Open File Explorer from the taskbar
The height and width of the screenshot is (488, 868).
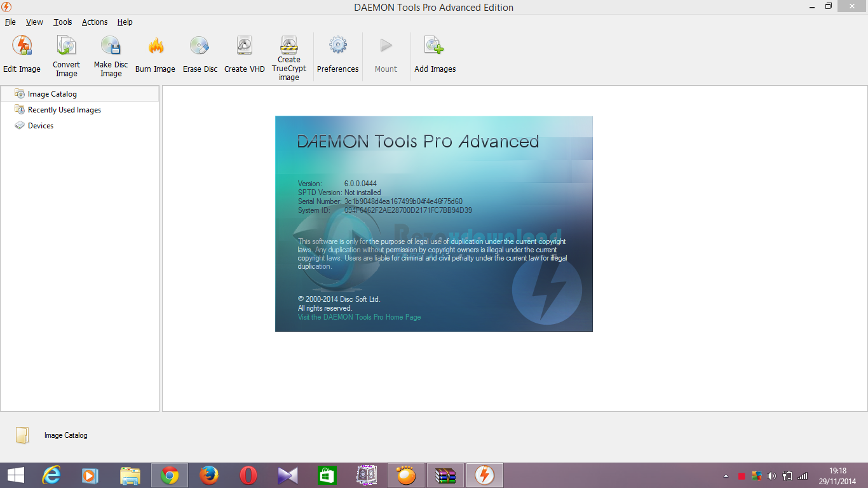(130, 475)
